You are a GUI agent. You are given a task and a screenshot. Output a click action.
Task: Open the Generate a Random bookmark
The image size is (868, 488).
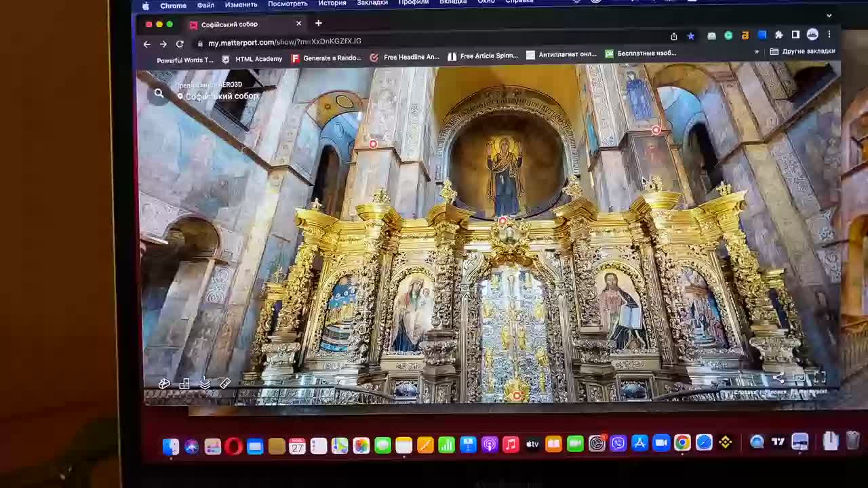point(326,58)
